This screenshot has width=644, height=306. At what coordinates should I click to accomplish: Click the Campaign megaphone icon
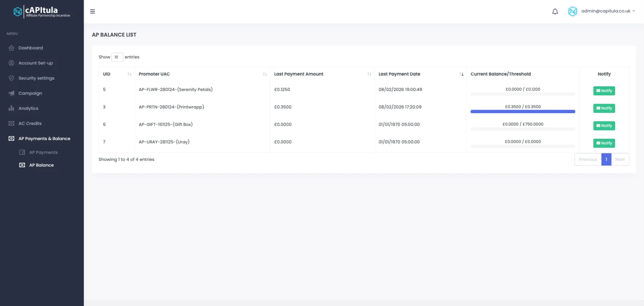(11, 93)
